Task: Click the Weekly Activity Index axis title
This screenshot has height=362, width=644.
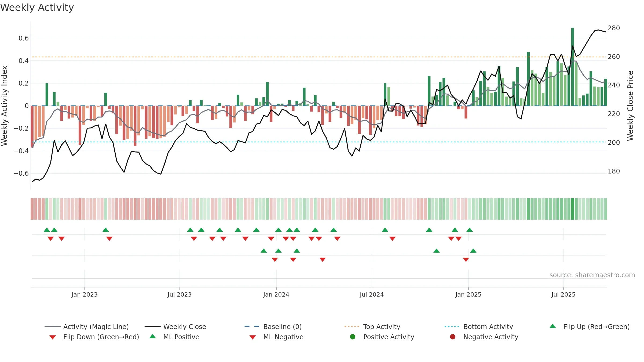Action: 4,106
